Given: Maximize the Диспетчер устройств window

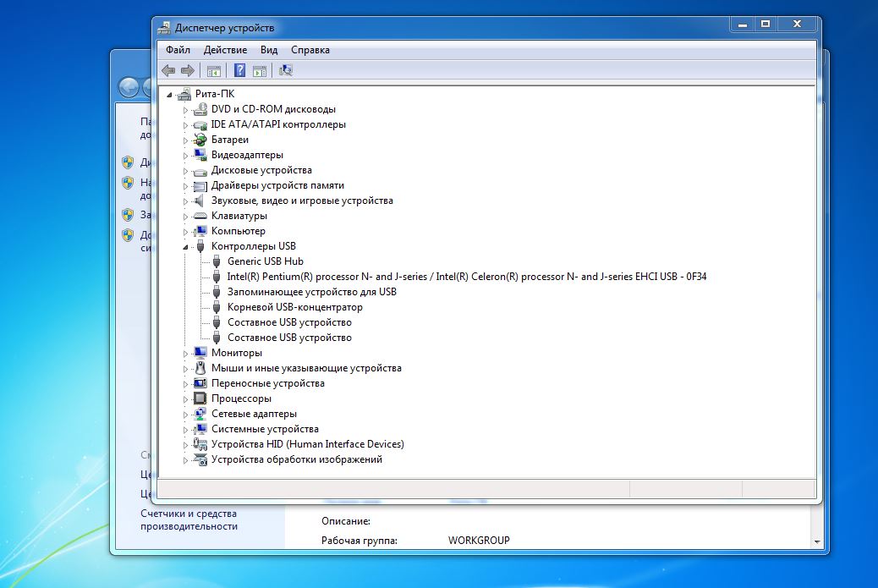Looking at the screenshot, I should pyautogui.click(x=766, y=24).
